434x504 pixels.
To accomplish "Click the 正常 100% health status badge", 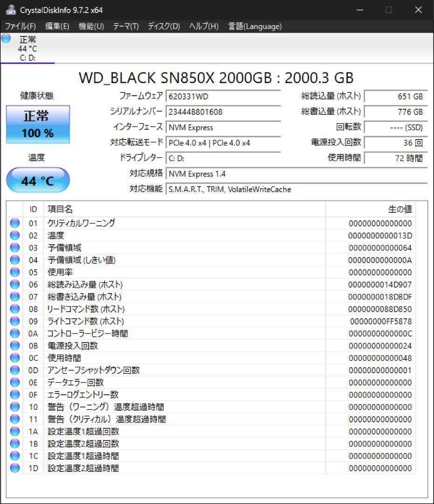I will point(37,124).
